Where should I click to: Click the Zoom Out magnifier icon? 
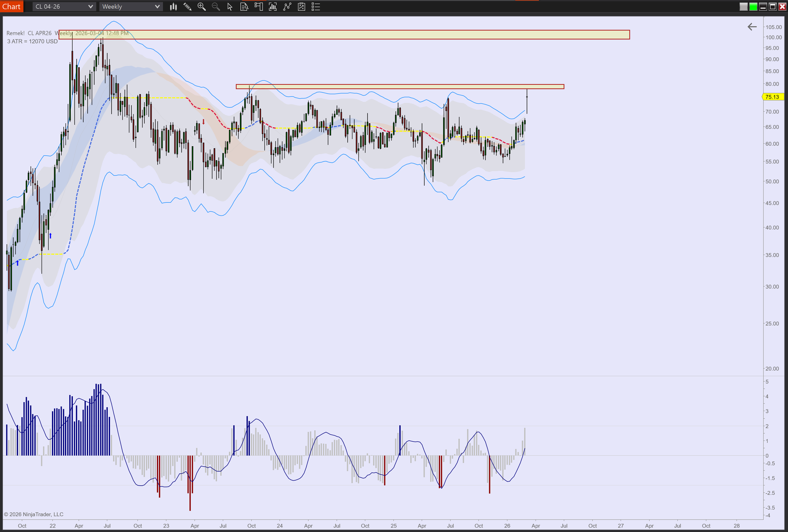tap(216, 6)
